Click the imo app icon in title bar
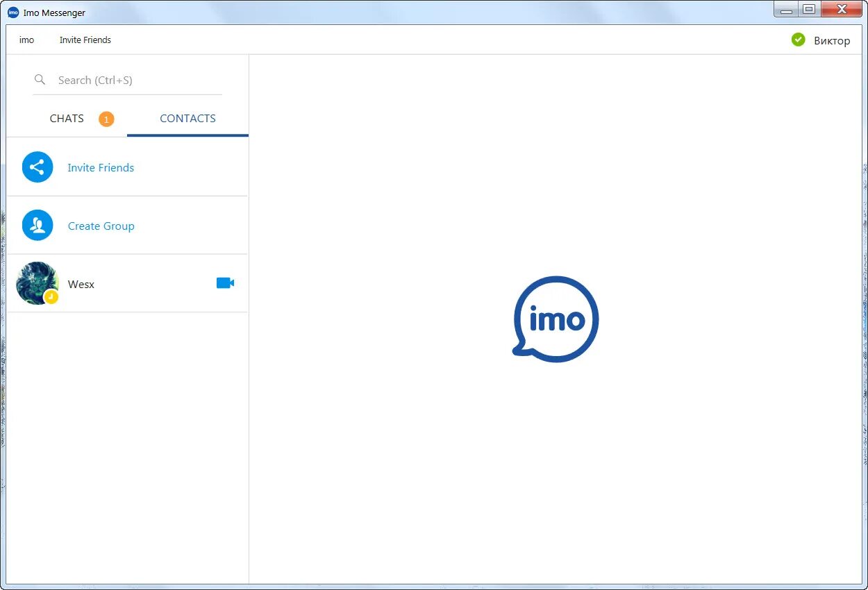The image size is (868, 590). [13, 12]
